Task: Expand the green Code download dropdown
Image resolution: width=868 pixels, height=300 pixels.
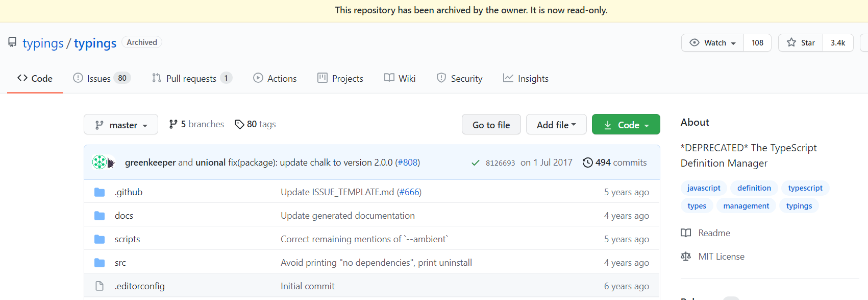Action: (626, 125)
